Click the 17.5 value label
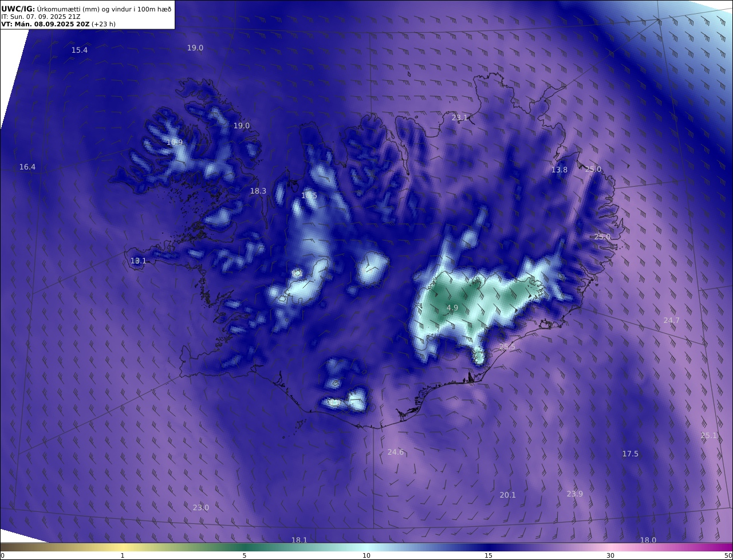The width and height of the screenshot is (733, 560). tap(630, 454)
